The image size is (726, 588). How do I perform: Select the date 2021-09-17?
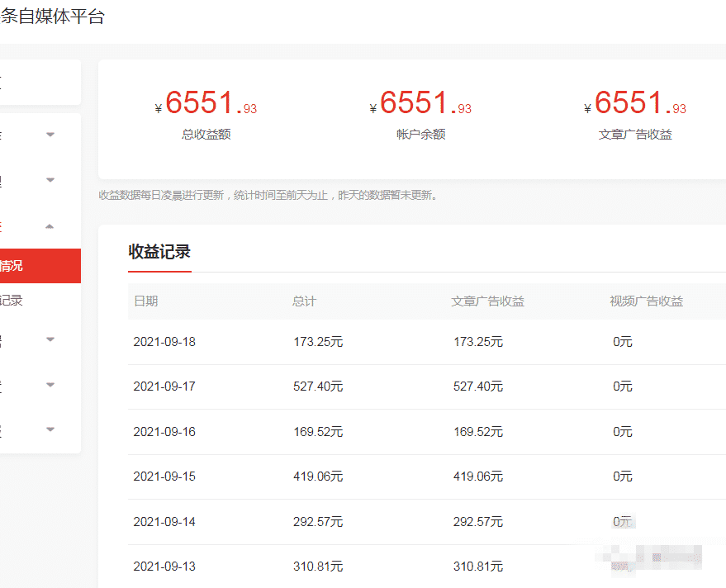164,386
